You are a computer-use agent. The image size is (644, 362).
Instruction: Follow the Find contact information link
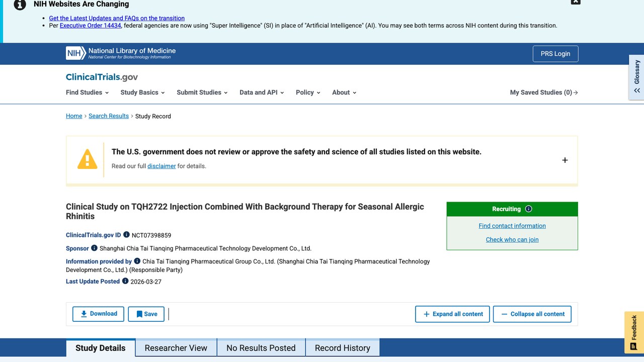pos(512,226)
